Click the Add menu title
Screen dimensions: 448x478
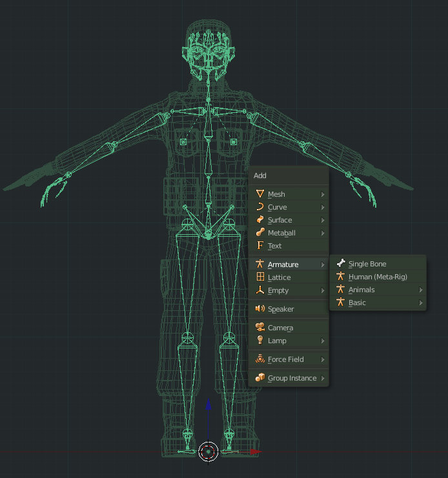260,175
